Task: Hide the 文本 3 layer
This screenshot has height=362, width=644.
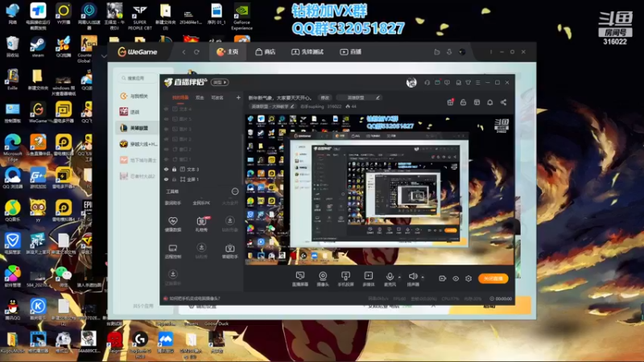Action: click(167, 169)
